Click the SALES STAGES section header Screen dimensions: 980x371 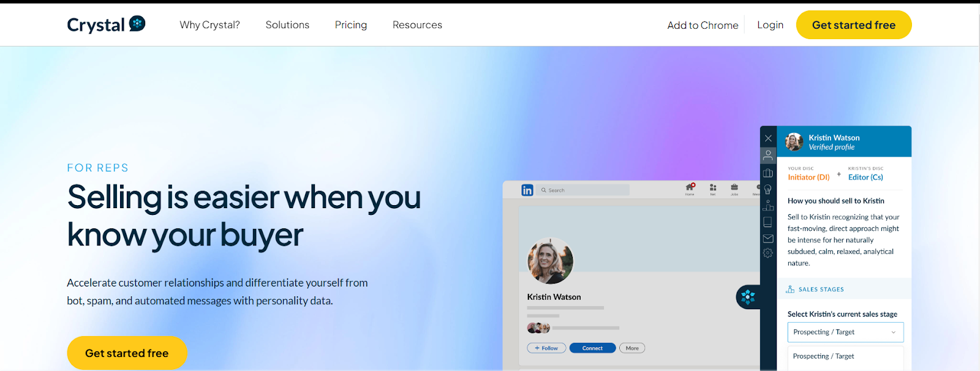click(844, 290)
